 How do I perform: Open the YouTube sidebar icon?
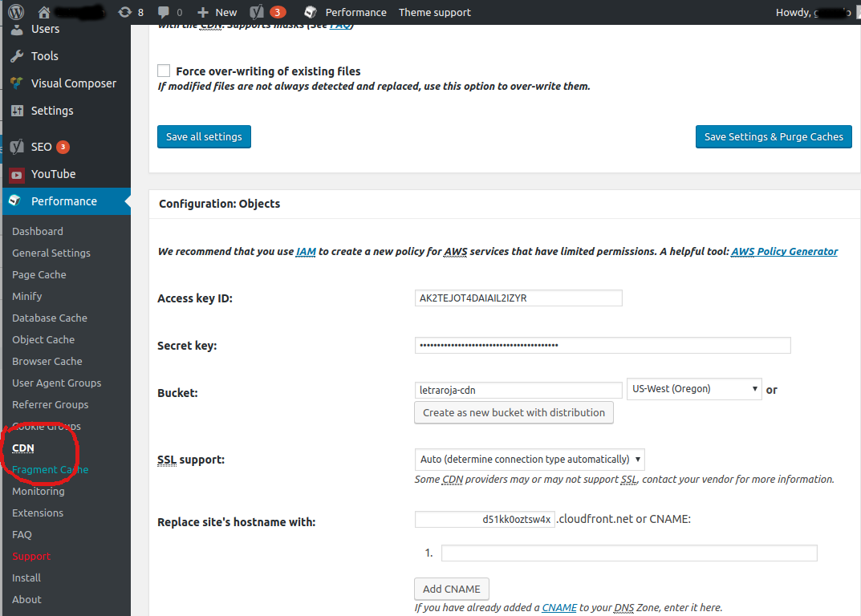[x=18, y=174]
